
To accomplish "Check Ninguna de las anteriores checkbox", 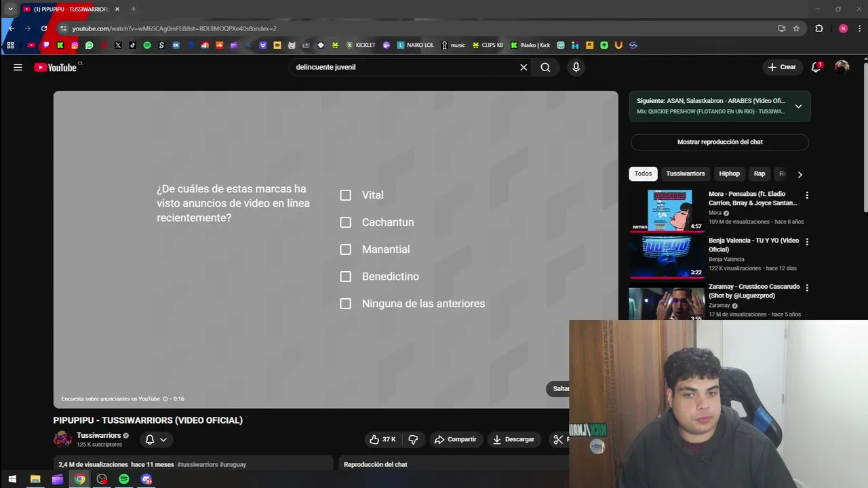I will [x=346, y=304].
